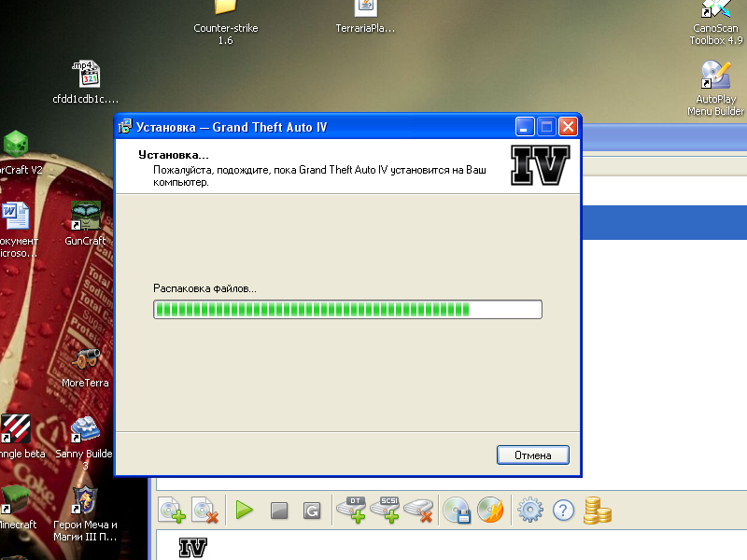Unmount with the gray stop icon

tap(279, 511)
